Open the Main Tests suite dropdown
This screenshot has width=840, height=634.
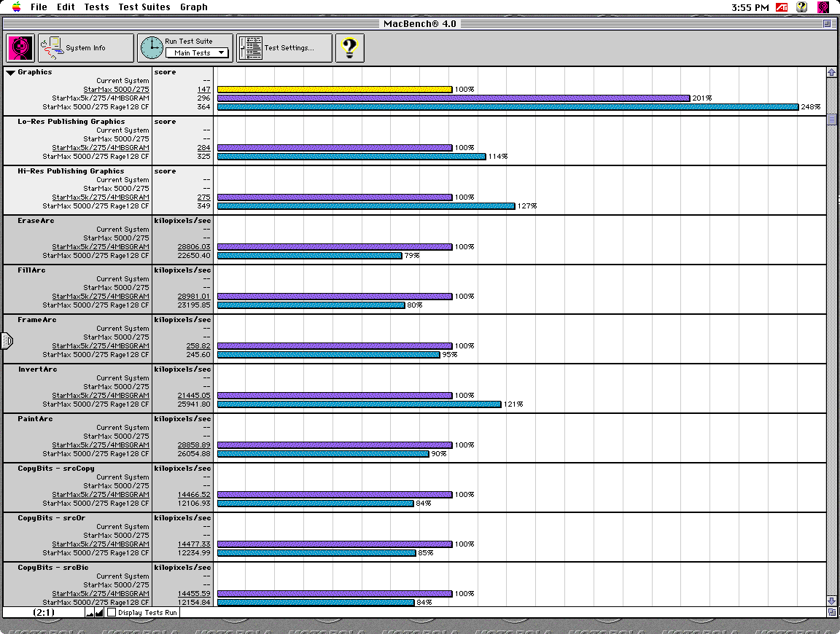[x=197, y=53]
